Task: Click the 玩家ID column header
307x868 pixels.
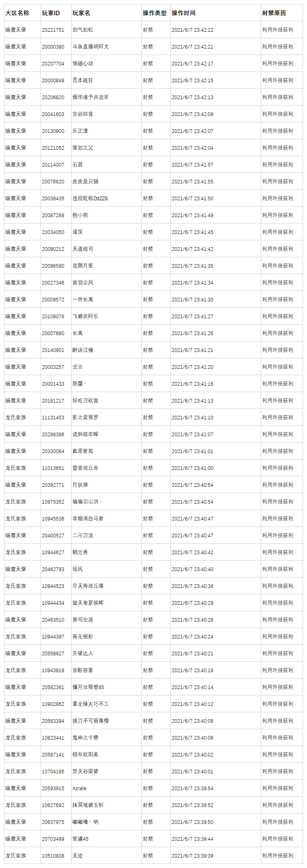Action: click(x=51, y=13)
